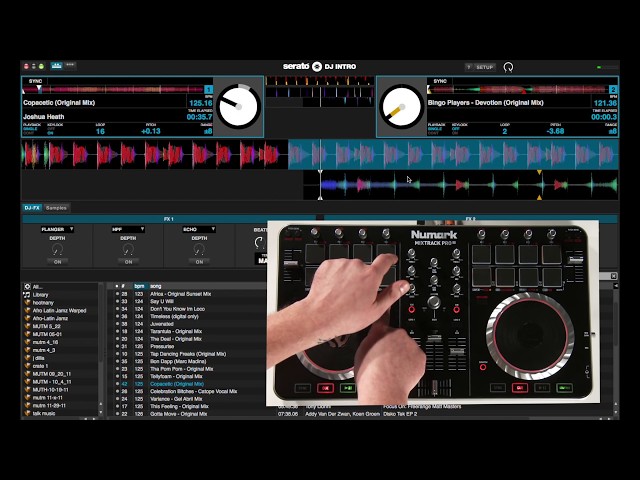Open the mutm 11-29-11 crate icon
The width and height of the screenshot is (640, 480).
[x=27, y=406]
